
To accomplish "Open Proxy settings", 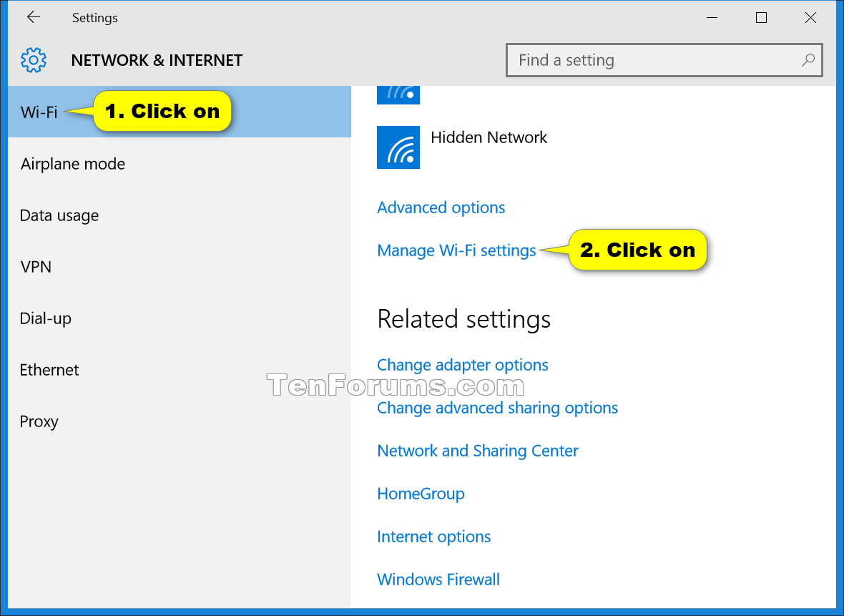I will pyautogui.click(x=39, y=421).
